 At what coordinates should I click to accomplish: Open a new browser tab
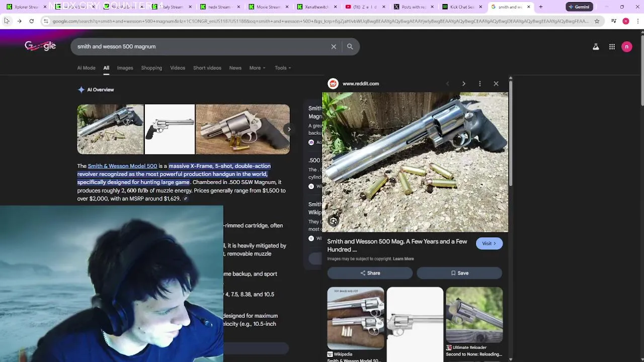pyautogui.click(x=541, y=7)
